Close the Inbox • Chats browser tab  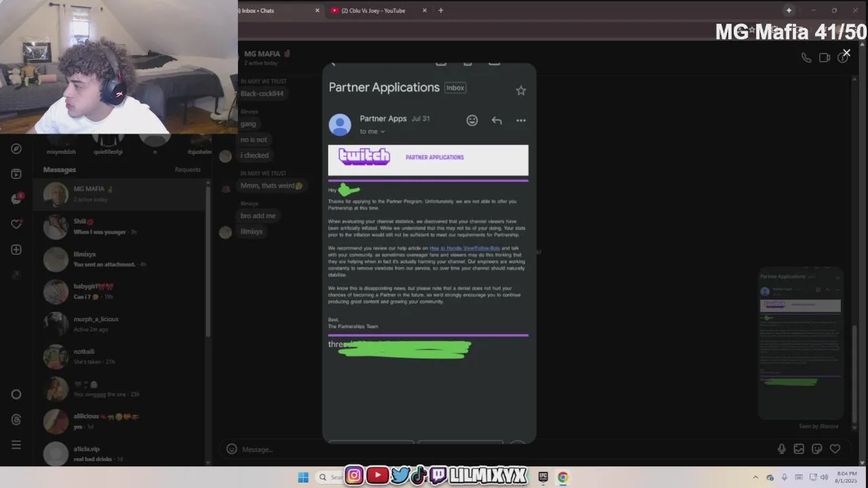317,10
